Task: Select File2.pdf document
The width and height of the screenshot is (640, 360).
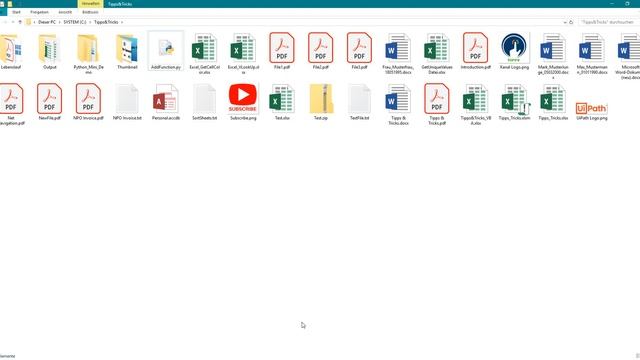Action: [x=320, y=51]
